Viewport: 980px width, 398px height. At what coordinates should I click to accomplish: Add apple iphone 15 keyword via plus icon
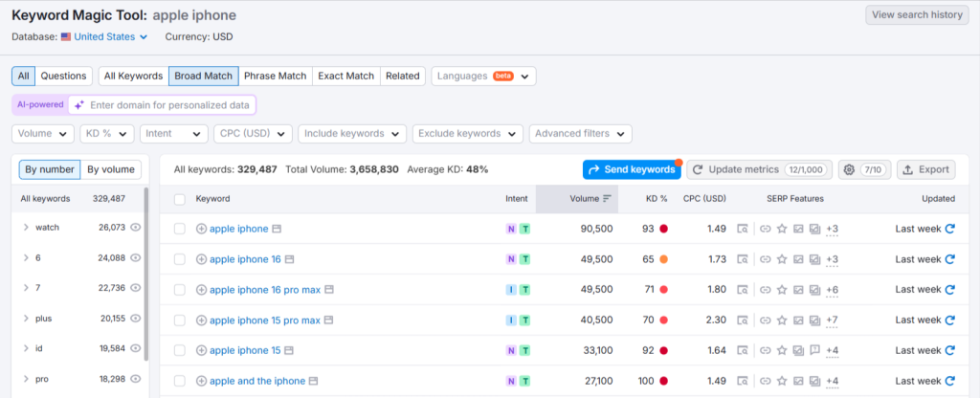201,350
